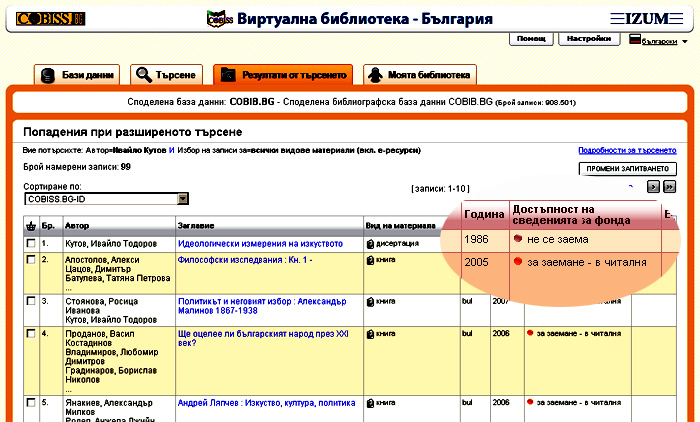Image resolution: width=700 pixels, height=422 pixels.
Task: Click the ПРОМЕНИ ЗАПИТВАНЕТО button
Action: click(627, 169)
